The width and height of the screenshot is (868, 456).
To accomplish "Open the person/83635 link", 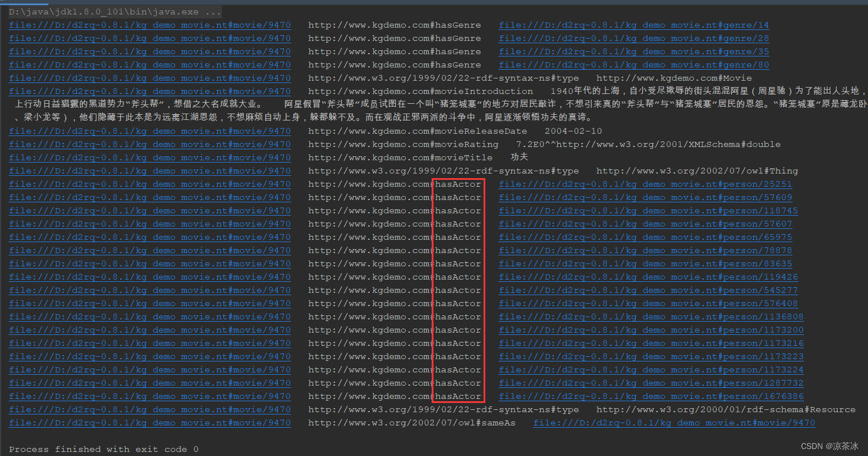I will coord(646,263).
